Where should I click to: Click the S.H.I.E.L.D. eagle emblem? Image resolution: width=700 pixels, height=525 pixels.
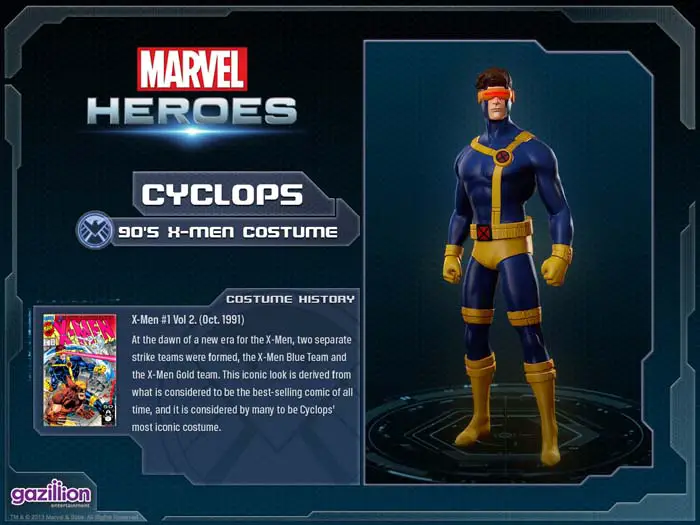coord(94,229)
